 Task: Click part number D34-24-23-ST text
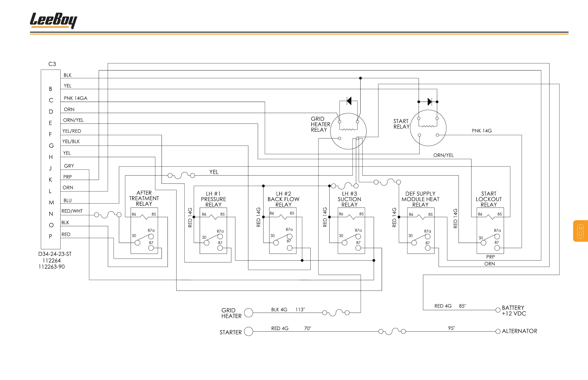click(x=55, y=254)
